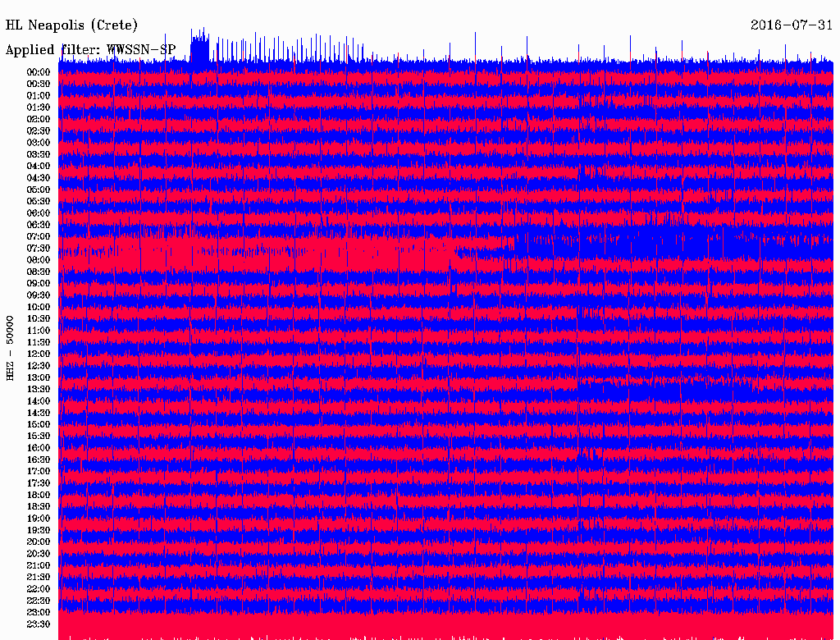Click the solid blue block above the first trace
Viewport: 840px width, 640px height.
[199, 51]
